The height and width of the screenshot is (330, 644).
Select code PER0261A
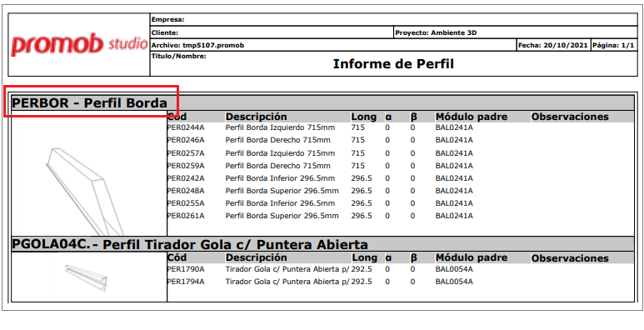pos(186,216)
